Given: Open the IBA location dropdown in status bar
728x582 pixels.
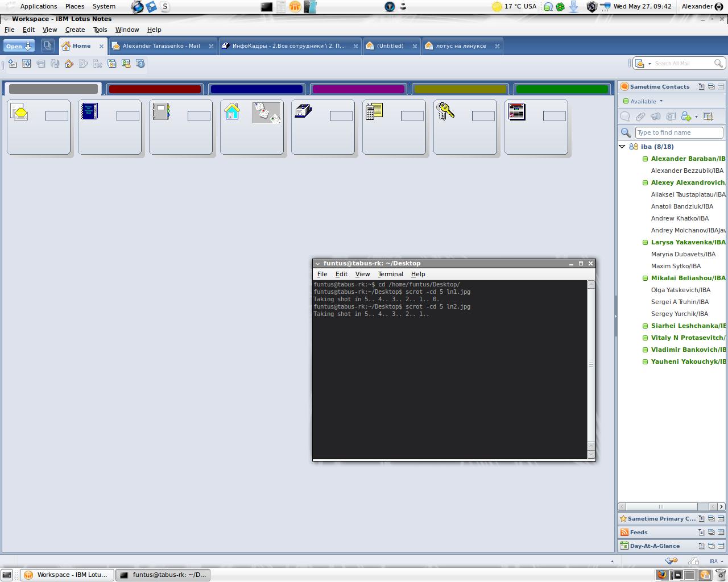Looking at the screenshot, I should click(716, 561).
